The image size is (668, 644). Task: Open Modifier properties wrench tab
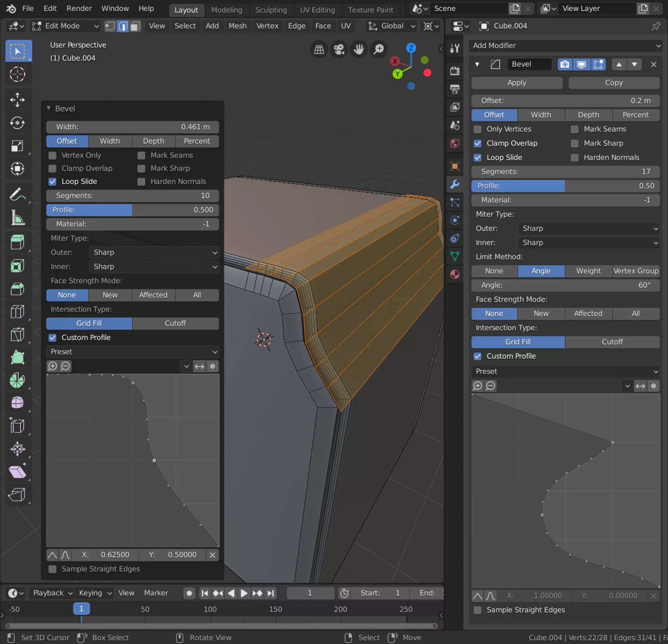455,184
